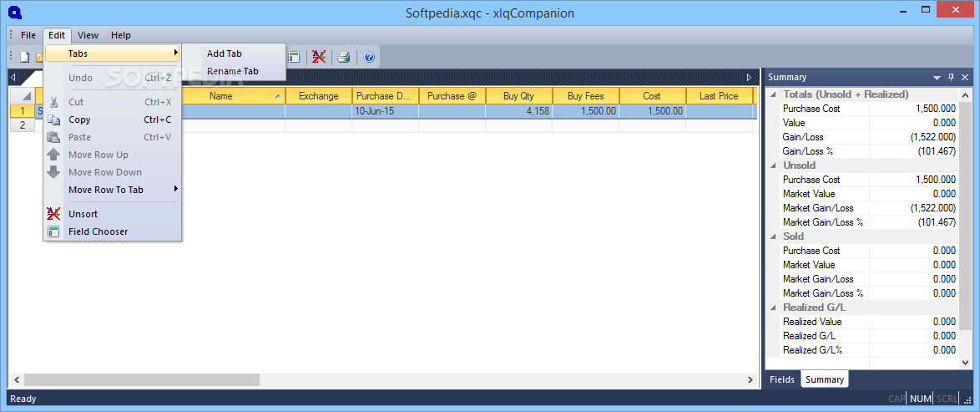Collapse the Totals (Unsold + Realized) group
980x412 pixels.
pos(773,94)
